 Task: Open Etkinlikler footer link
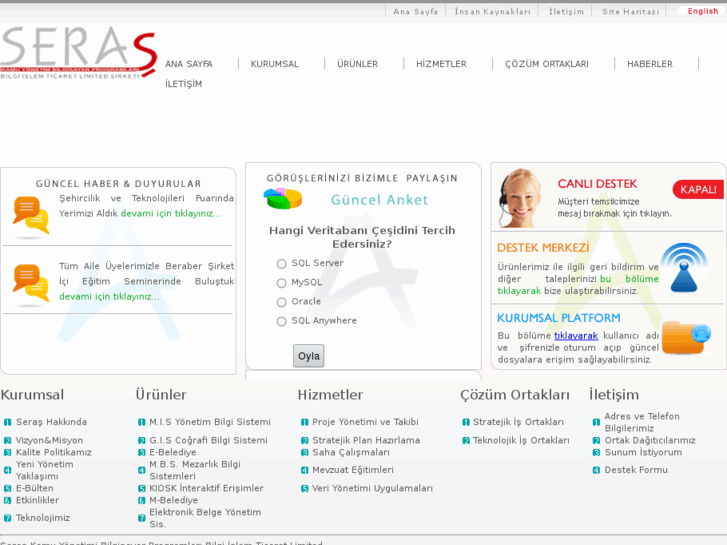(37, 500)
